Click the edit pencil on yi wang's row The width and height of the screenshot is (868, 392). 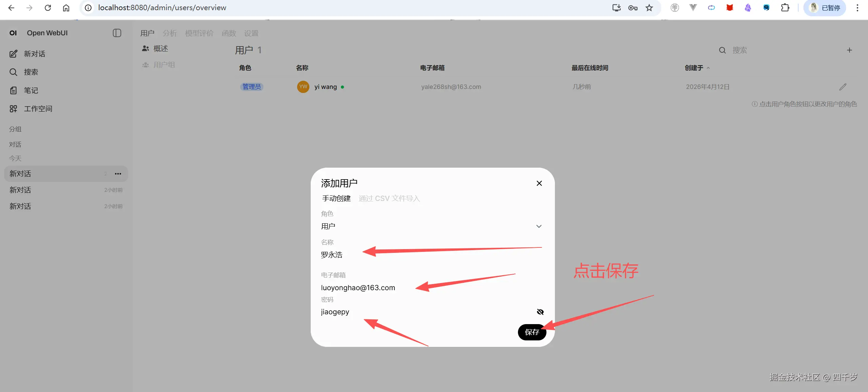843,87
